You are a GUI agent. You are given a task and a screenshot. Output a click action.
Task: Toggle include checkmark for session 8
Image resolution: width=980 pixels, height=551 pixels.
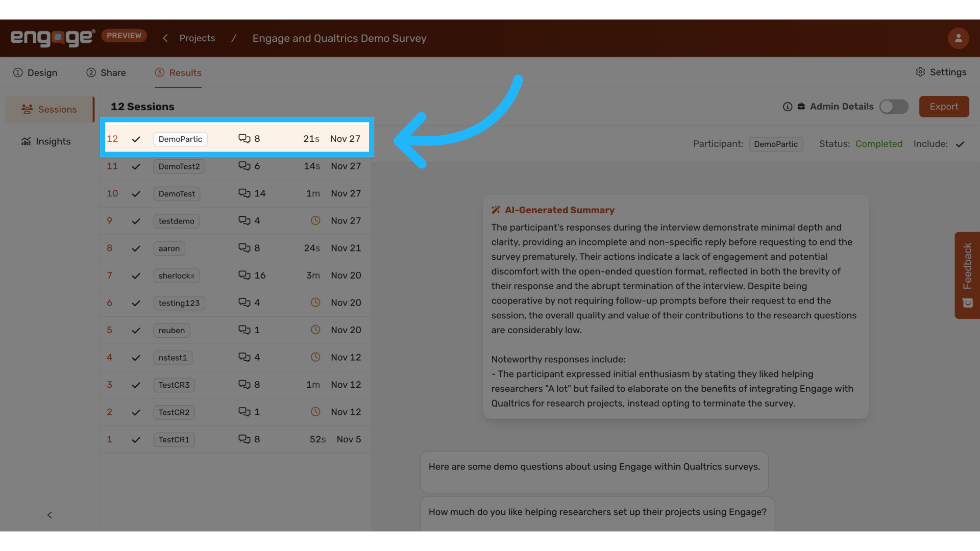(136, 248)
